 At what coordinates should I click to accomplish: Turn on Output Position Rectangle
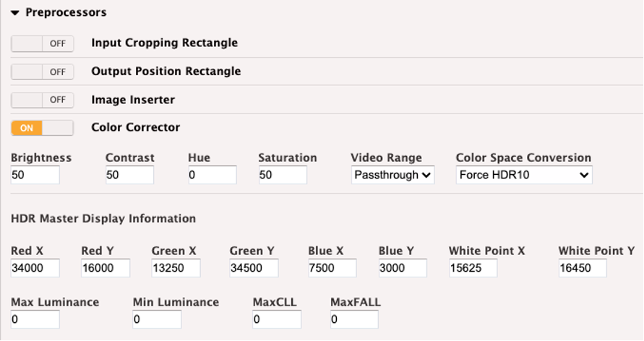[43, 72]
